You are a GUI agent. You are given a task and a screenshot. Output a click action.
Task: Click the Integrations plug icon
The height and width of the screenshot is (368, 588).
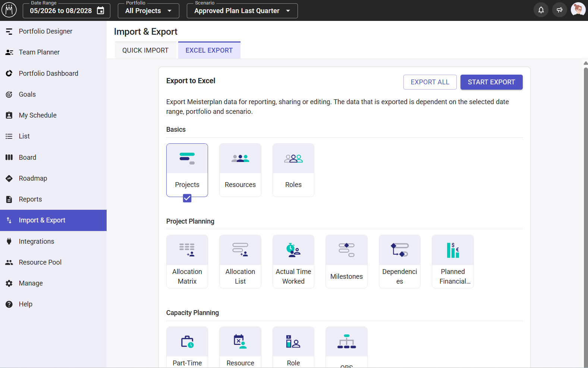coord(9,241)
